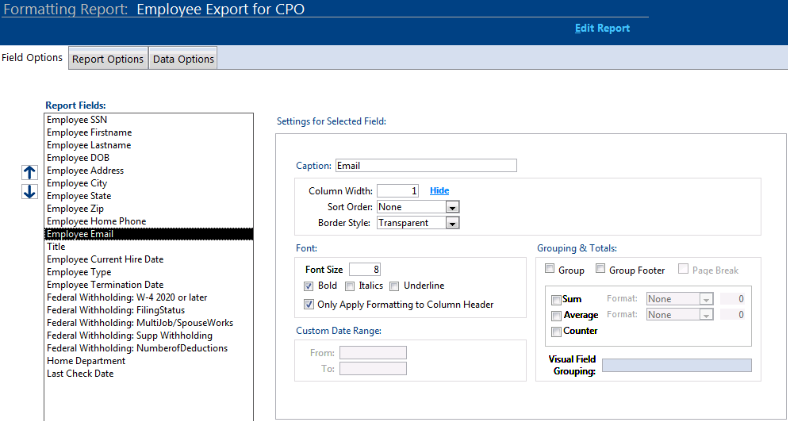Select Employee City in Report Fields
The width and height of the screenshot is (788, 421).
point(149,183)
